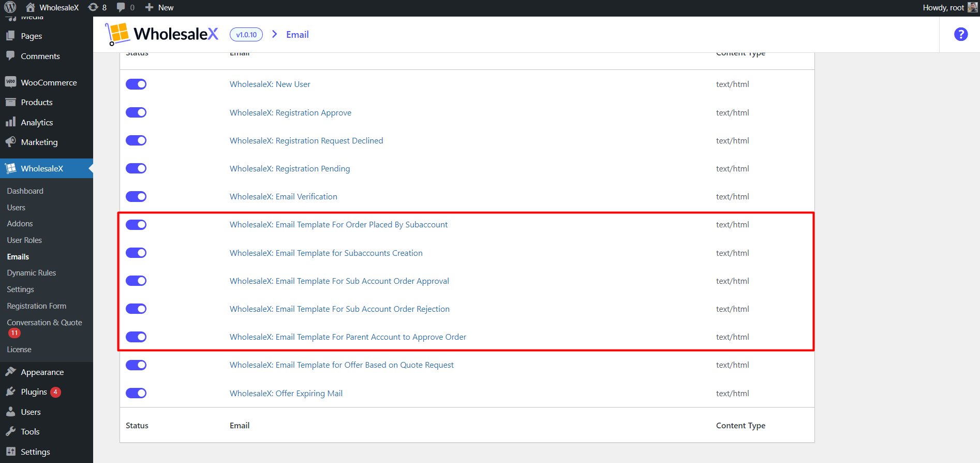
Task: Click the Howdy, root account menu
Action: click(950, 7)
